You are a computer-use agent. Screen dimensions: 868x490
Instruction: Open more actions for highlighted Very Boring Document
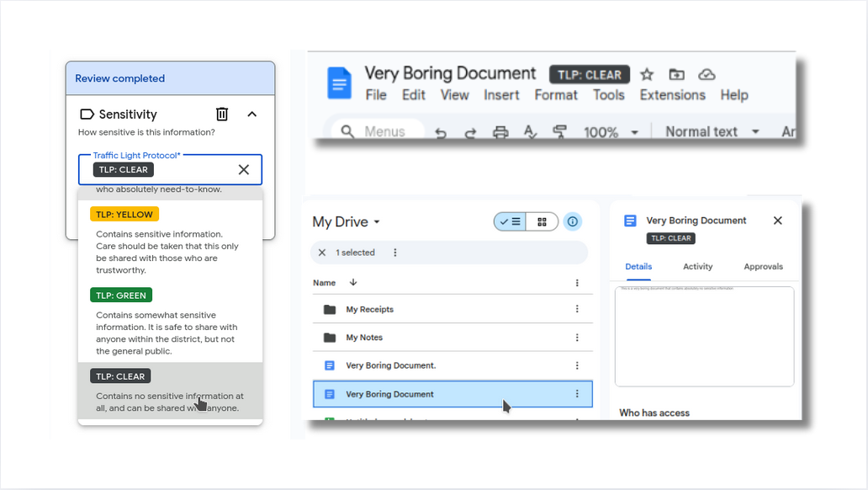click(x=577, y=394)
